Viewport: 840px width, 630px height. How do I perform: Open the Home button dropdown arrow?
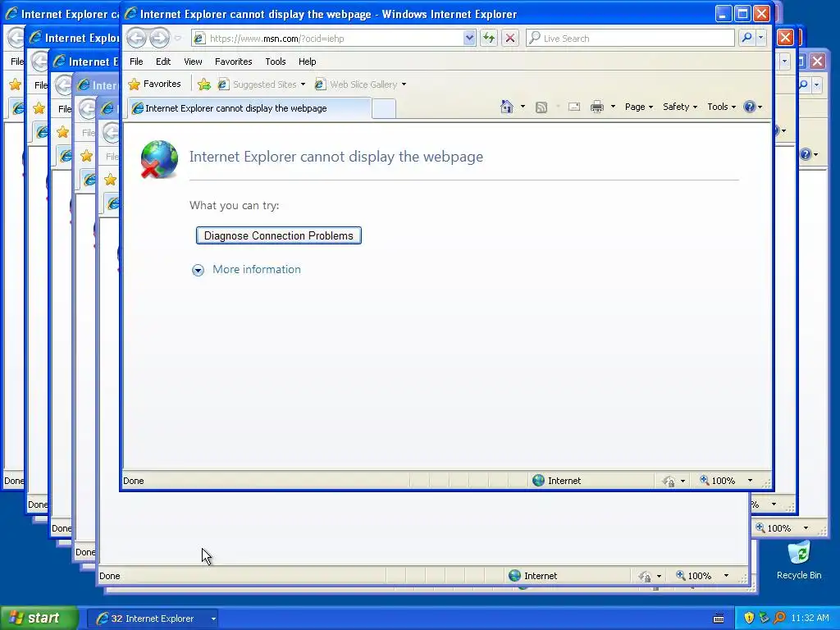(523, 107)
